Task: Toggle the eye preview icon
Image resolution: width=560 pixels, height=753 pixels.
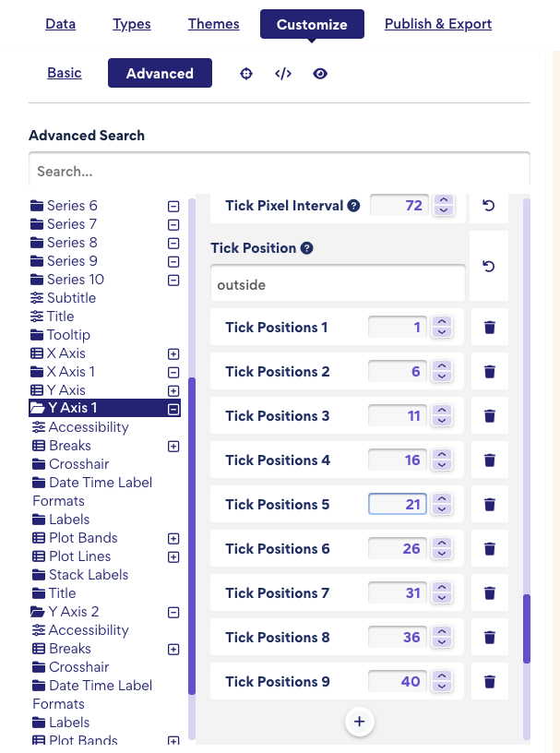Action: (x=320, y=74)
